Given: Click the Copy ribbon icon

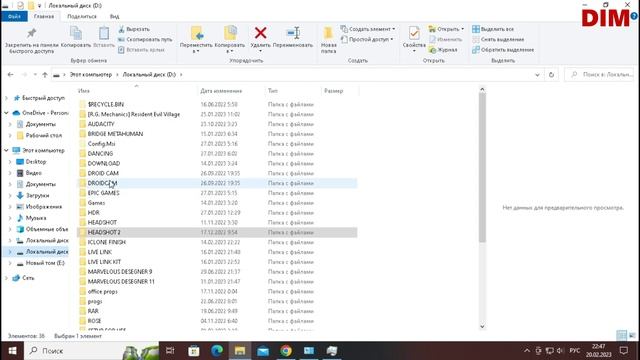Looking at the screenshot, I should click(76, 37).
